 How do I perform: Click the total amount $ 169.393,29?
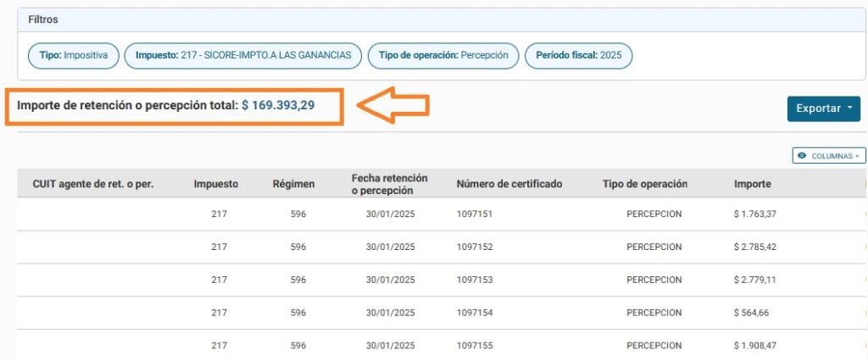278,106
